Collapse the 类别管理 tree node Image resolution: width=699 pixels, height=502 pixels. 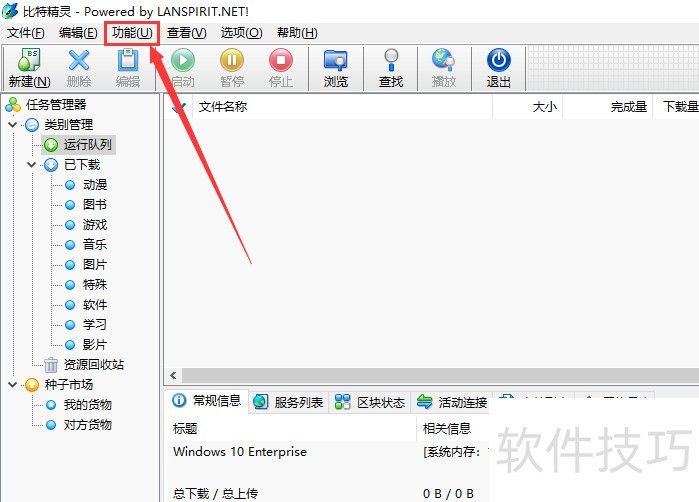coord(12,125)
